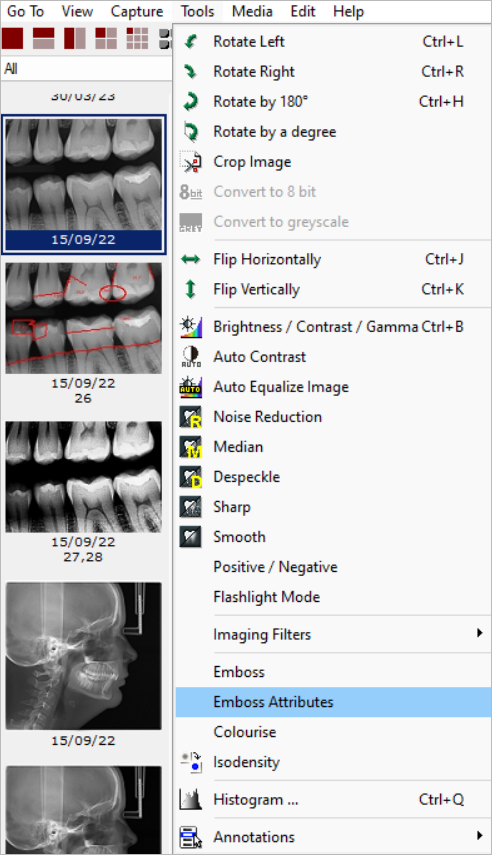This screenshot has width=492, height=855.
Task: Open the Media menu
Action: [252, 11]
